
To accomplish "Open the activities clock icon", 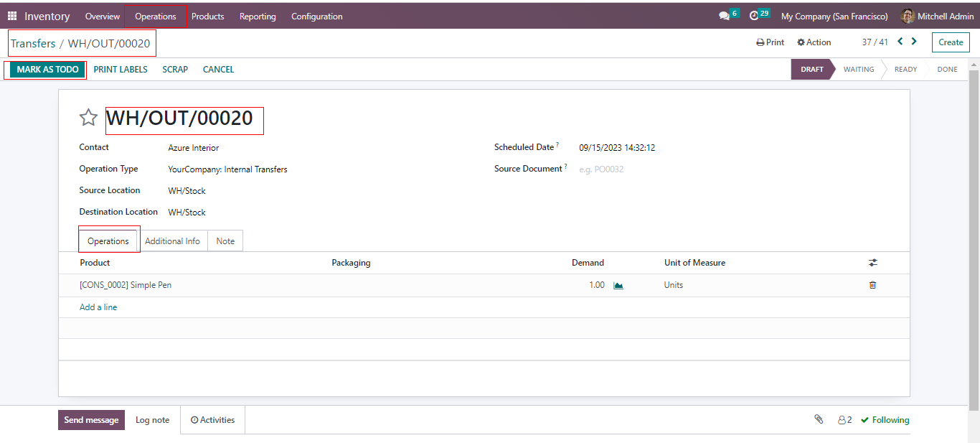I will point(754,16).
